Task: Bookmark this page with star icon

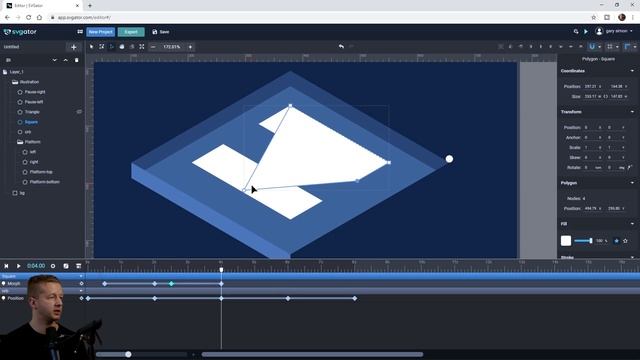Action: coord(594,18)
